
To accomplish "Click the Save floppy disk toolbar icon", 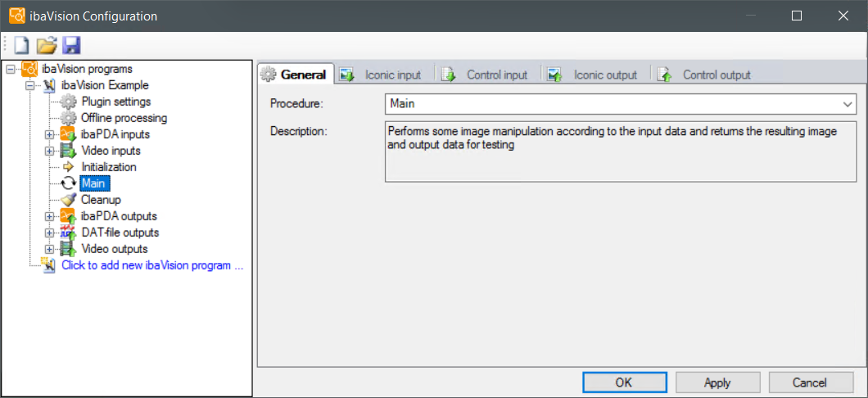I will tap(71, 45).
